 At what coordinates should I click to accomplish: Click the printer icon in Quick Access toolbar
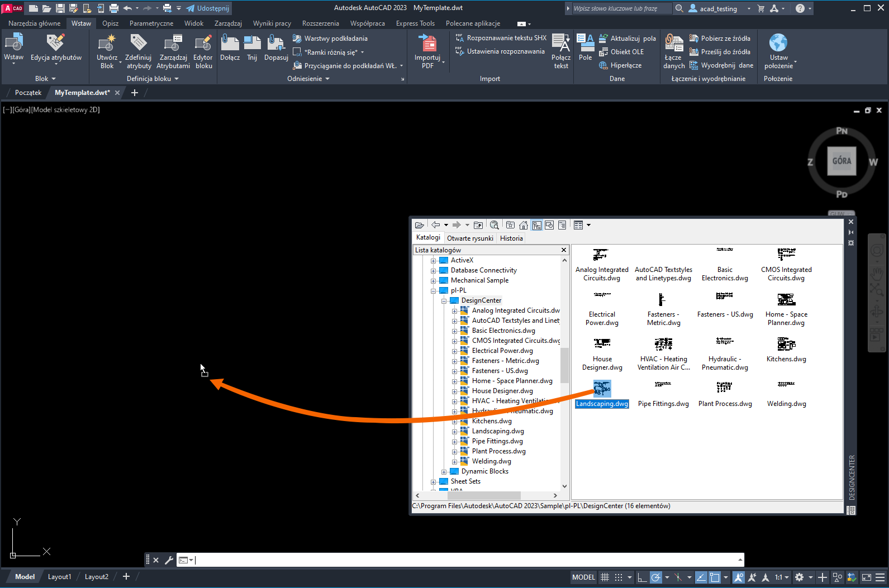coord(114,8)
